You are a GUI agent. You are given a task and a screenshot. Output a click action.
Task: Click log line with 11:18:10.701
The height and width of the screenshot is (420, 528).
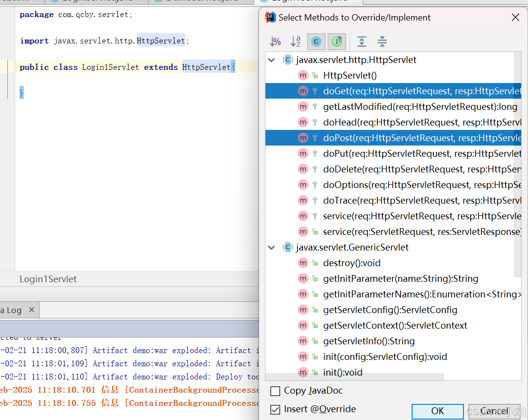coord(129,390)
